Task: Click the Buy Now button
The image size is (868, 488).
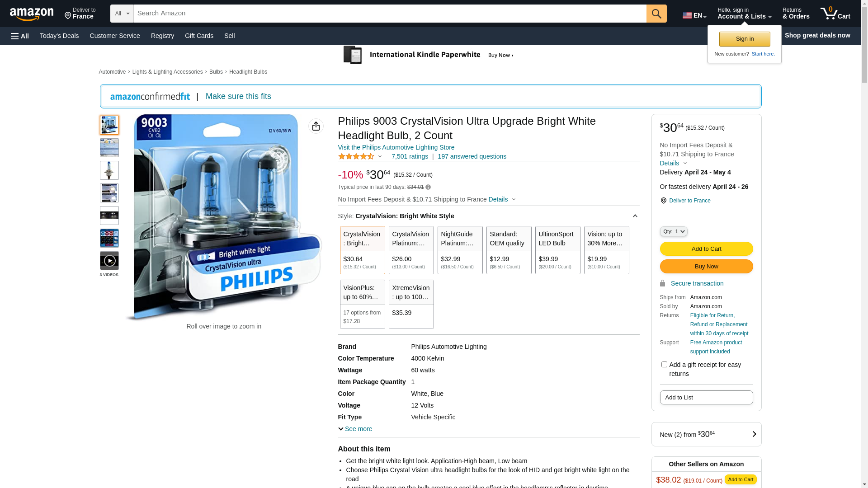Action: (706, 266)
